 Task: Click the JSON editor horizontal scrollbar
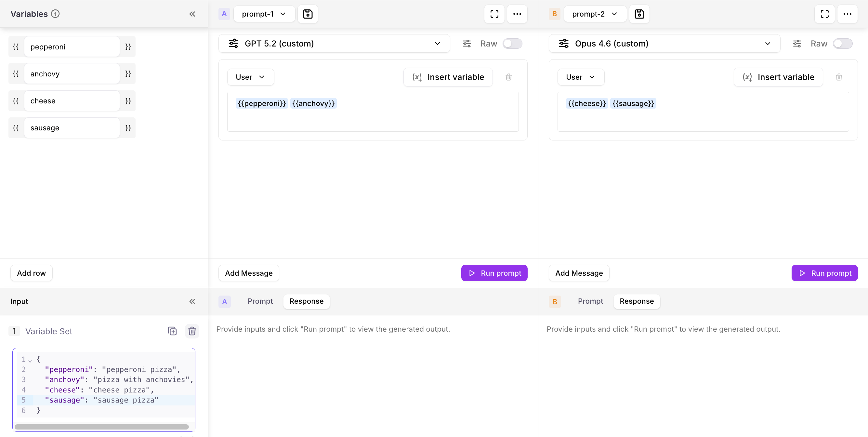(x=102, y=427)
